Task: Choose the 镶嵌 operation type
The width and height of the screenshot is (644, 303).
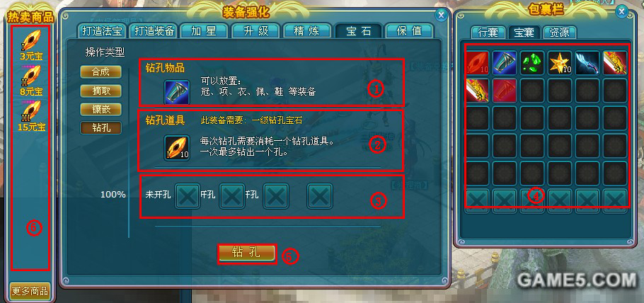Action: coord(101,109)
